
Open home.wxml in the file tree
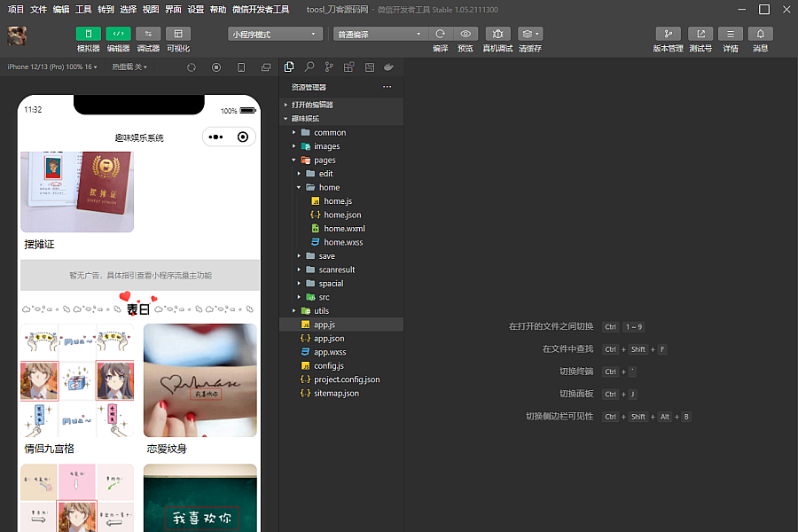[x=344, y=229]
